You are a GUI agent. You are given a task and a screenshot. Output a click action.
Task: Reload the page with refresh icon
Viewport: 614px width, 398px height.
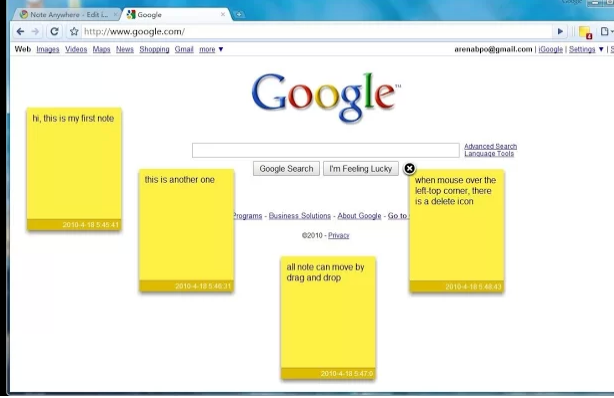tap(54, 31)
